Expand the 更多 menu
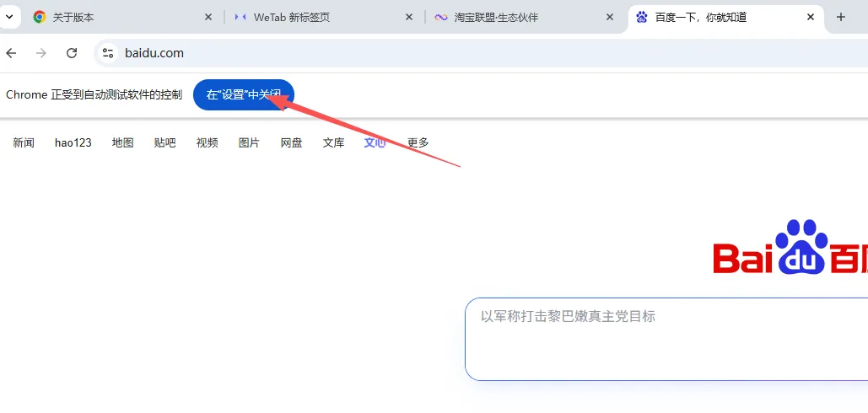Viewport: 868px width, 413px height. pyautogui.click(x=418, y=142)
